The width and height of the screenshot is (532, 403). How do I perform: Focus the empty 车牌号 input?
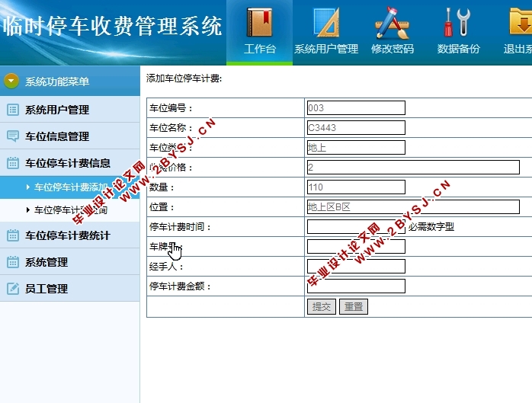click(x=356, y=247)
